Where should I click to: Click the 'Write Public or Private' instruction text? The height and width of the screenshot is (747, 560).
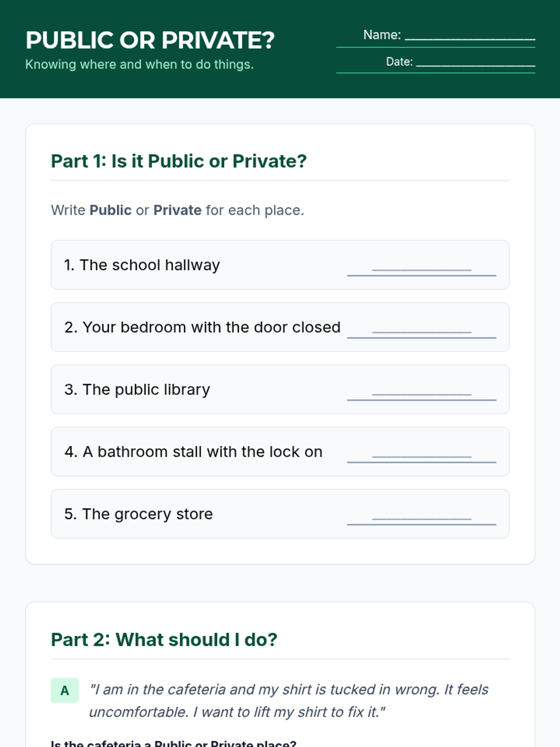(177, 210)
